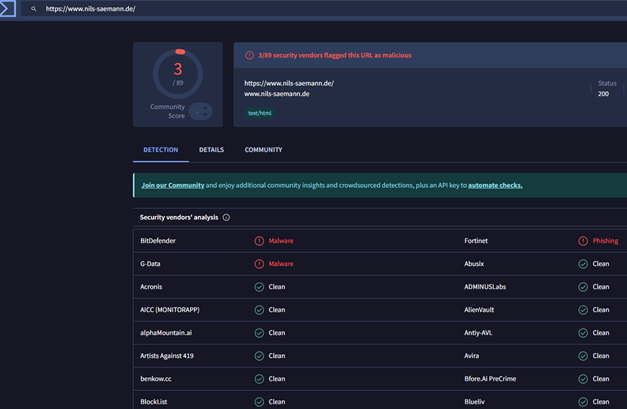This screenshot has width=627, height=409.
Task: Click the Phishing verdict for Fortinet
Action: coord(605,241)
